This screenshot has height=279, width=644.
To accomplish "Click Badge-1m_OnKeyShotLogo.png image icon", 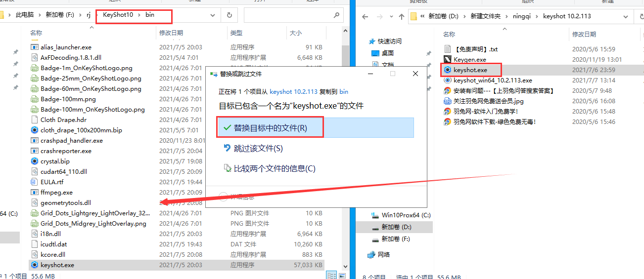I will coord(35,68).
